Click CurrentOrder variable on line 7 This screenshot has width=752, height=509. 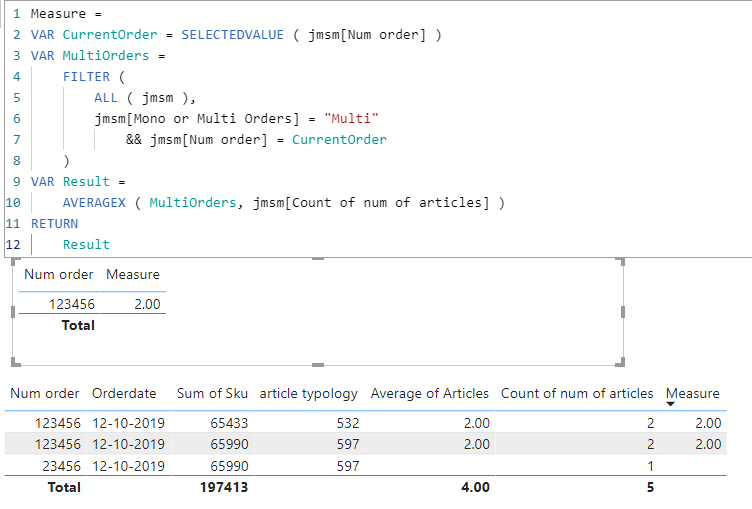click(339, 140)
